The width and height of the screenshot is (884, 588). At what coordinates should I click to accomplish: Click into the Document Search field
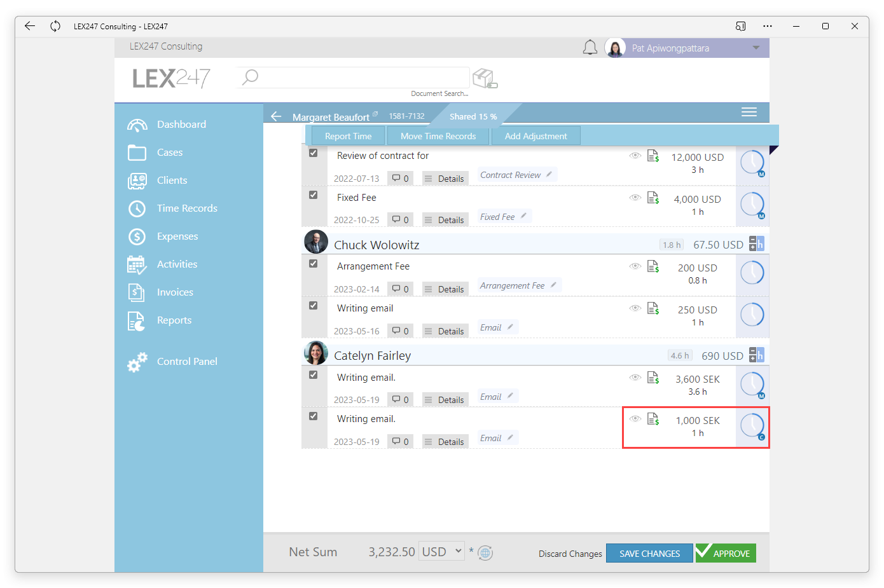pos(353,78)
